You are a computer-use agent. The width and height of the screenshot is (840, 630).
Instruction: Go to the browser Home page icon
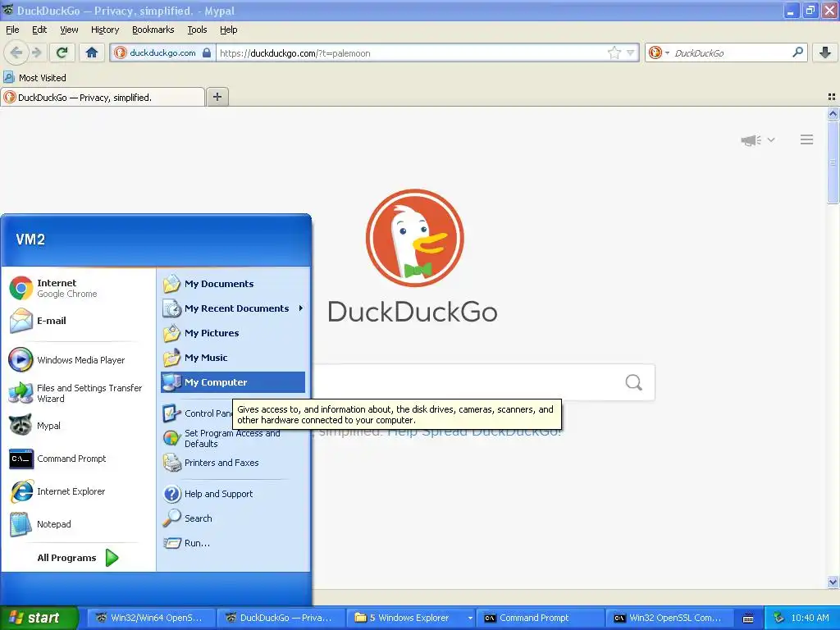point(92,52)
